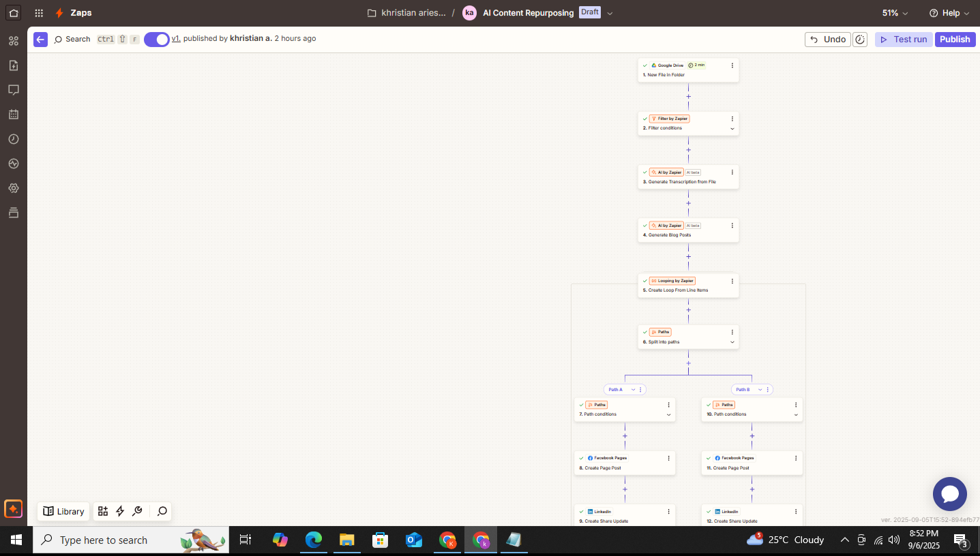Open the assets icon in the left sidebar
The height and width of the screenshot is (556, 980).
[x=14, y=41]
